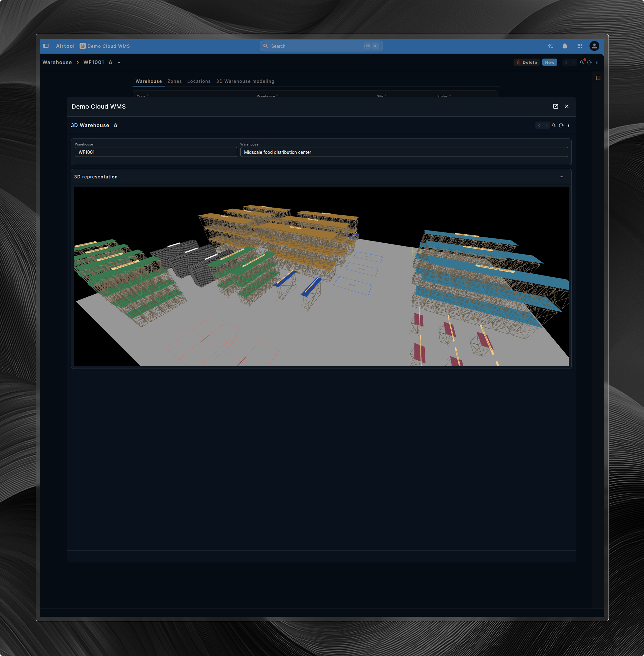Viewport: 644px width, 656px height.
Task: Star the WF1001 warehouse record
Action: [x=110, y=63]
